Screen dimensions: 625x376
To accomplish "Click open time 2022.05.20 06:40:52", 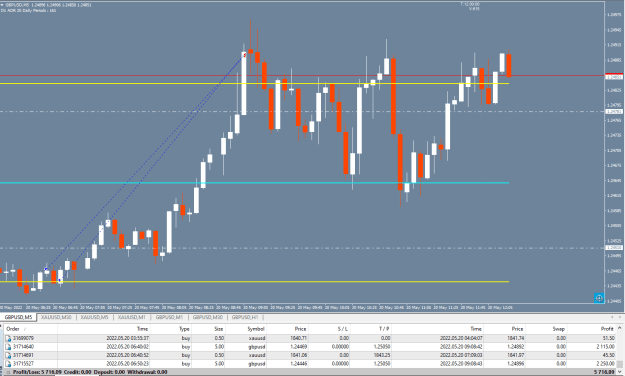I will tap(128, 355).
